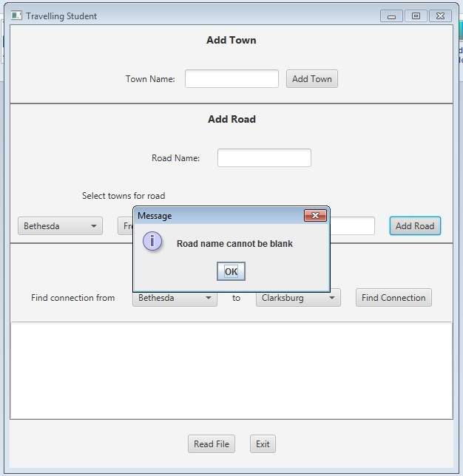Click the Read File button
Image resolution: width=463 pixels, height=476 pixels.
pos(212,443)
